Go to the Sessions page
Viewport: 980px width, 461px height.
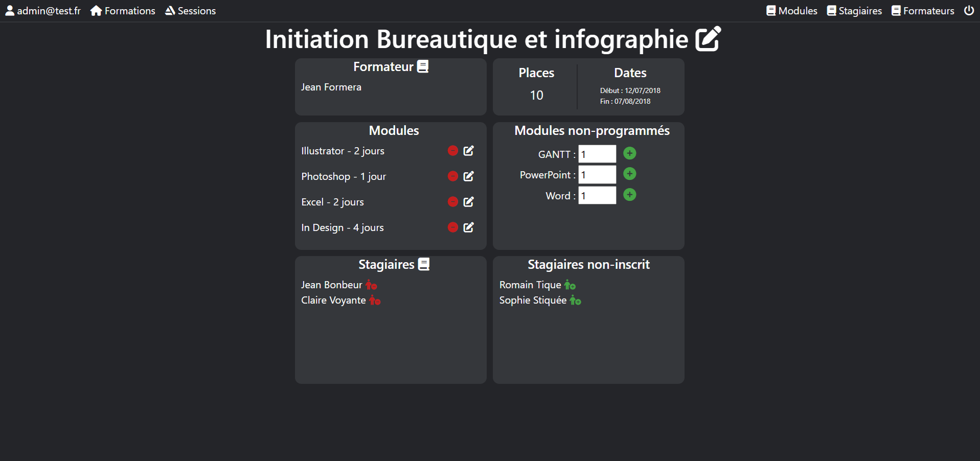coord(190,10)
